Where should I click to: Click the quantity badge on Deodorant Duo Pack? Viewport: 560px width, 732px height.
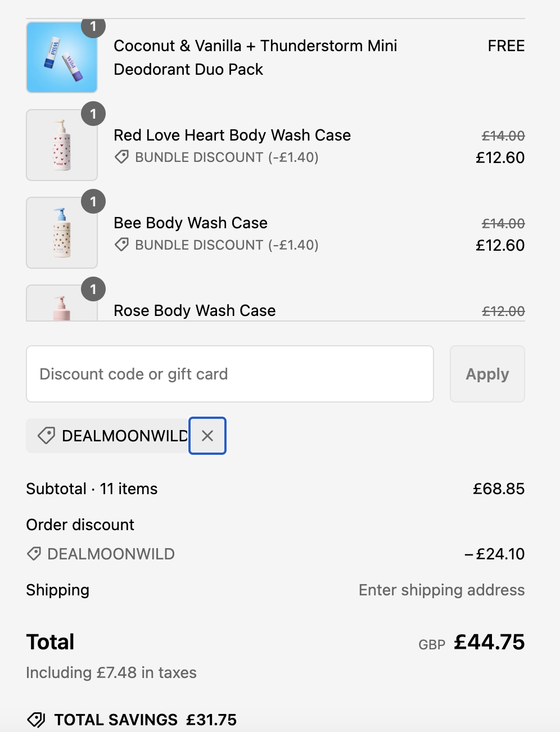coord(93,27)
